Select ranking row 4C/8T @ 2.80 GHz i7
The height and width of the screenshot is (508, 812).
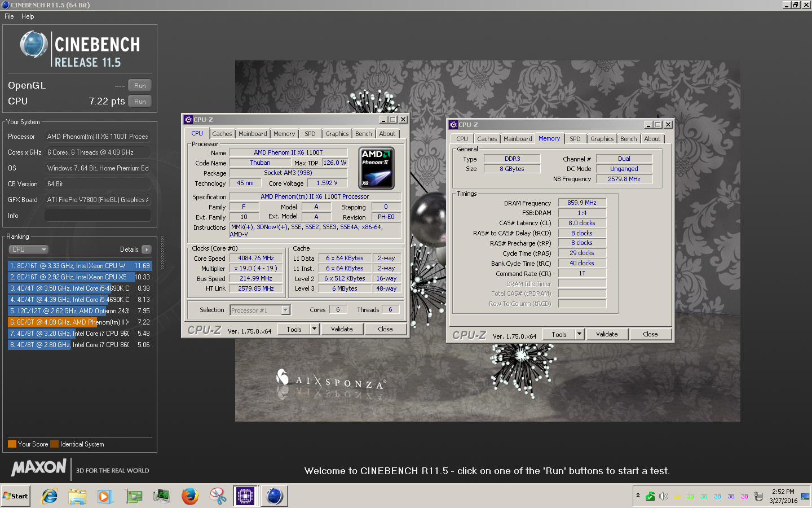click(x=80, y=345)
